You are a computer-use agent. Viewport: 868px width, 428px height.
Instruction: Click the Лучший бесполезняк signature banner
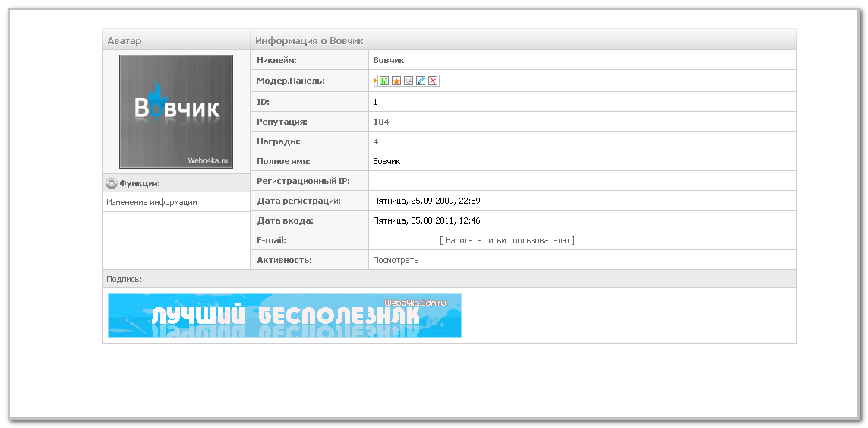(284, 315)
